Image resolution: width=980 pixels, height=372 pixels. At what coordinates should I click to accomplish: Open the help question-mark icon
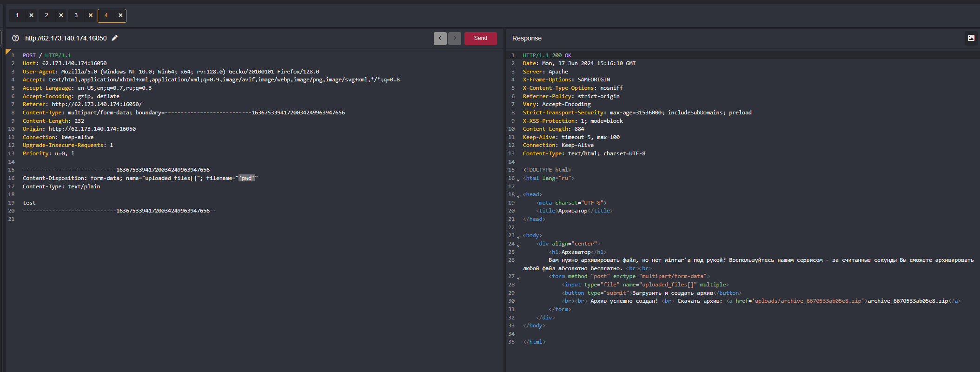click(x=15, y=38)
